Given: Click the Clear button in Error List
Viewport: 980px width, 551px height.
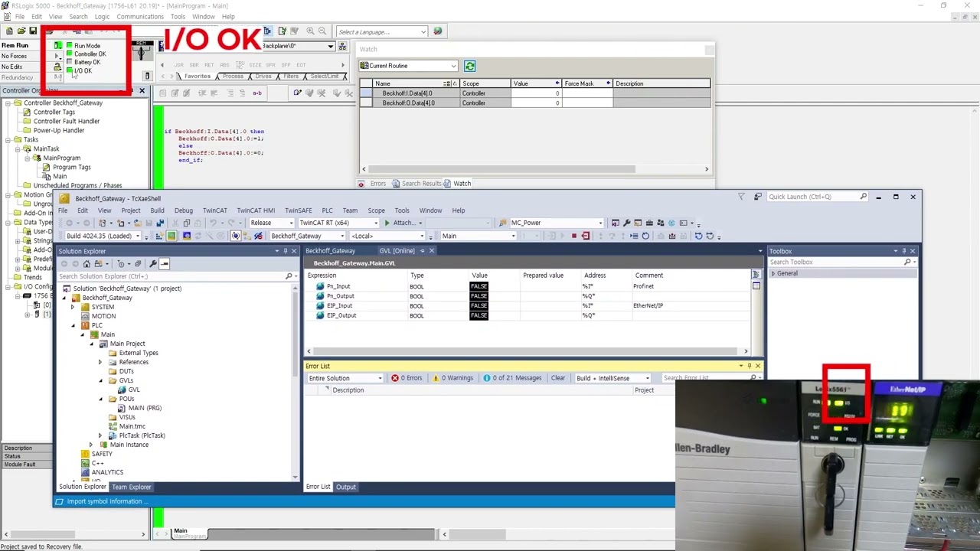Looking at the screenshot, I should click(558, 378).
